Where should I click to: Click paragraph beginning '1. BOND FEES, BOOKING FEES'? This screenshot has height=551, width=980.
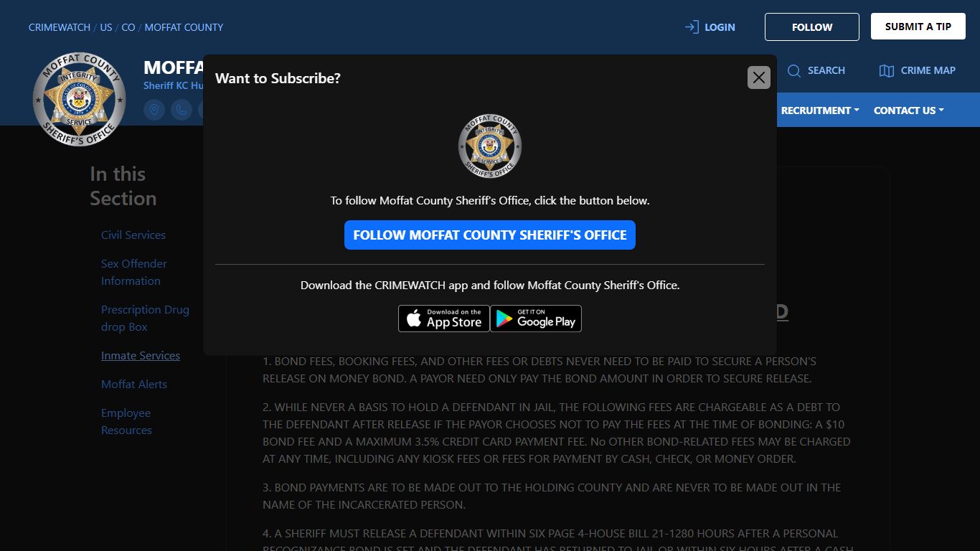pos(540,369)
